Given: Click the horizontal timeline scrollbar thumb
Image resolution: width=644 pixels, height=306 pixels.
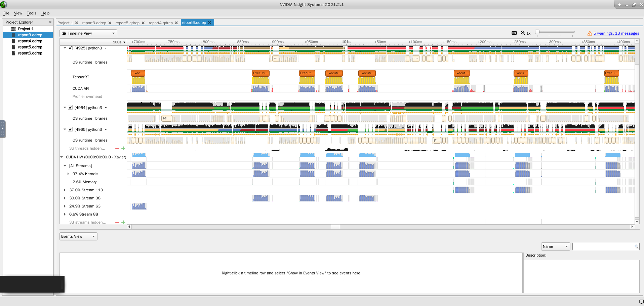Looking at the screenshot, I should [335, 227].
